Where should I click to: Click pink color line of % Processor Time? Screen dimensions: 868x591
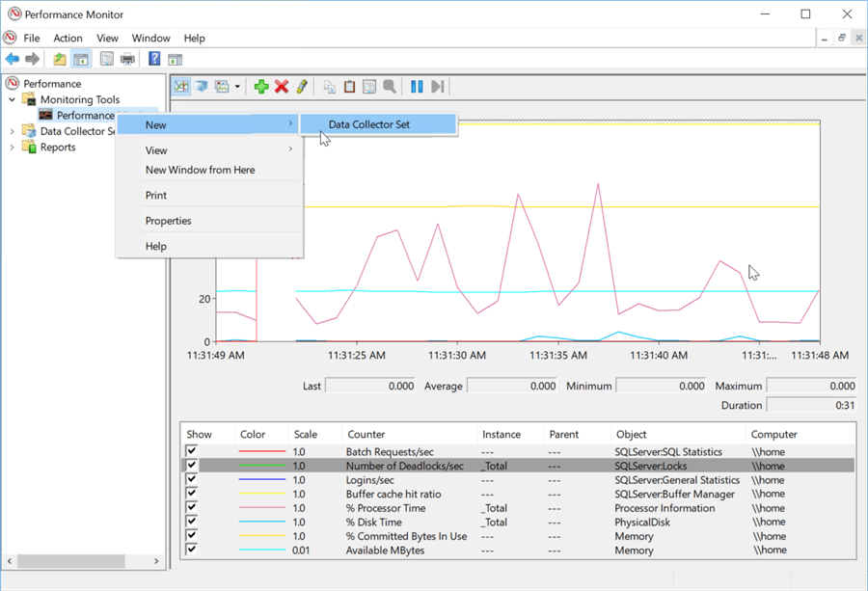point(262,508)
